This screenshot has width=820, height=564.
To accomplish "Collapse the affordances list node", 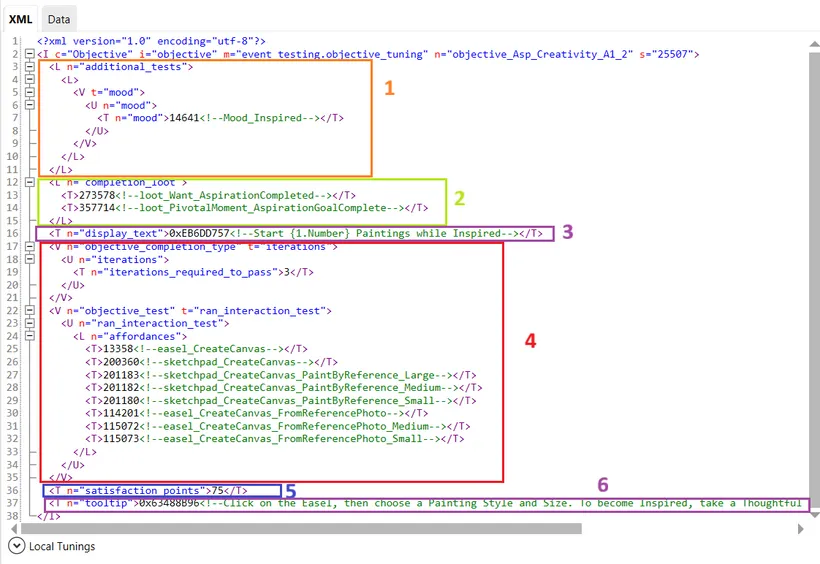I will pyautogui.click(x=30, y=336).
